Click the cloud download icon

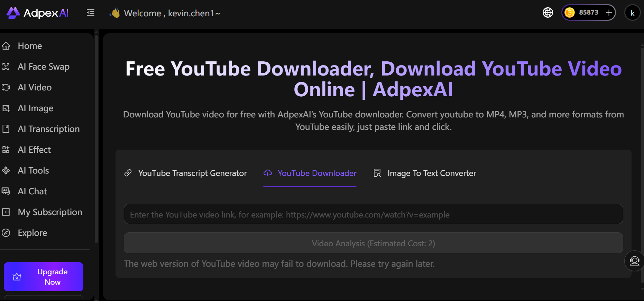pyautogui.click(x=268, y=173)
